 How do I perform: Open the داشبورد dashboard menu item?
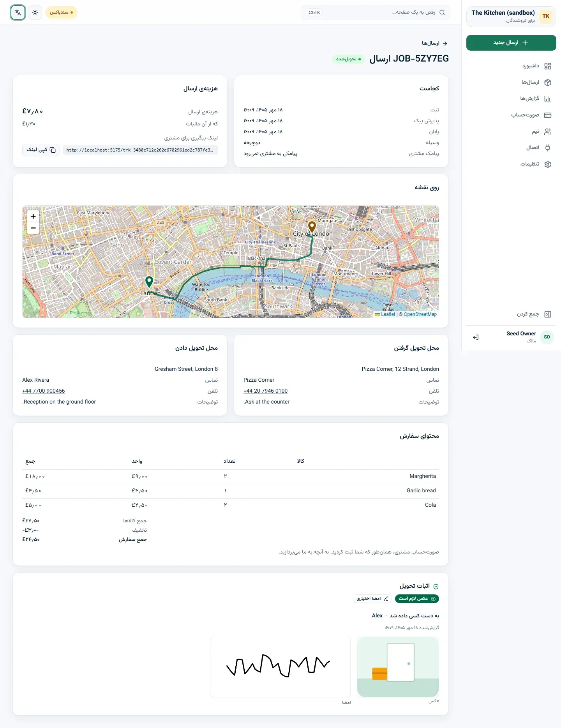(511, 66)
